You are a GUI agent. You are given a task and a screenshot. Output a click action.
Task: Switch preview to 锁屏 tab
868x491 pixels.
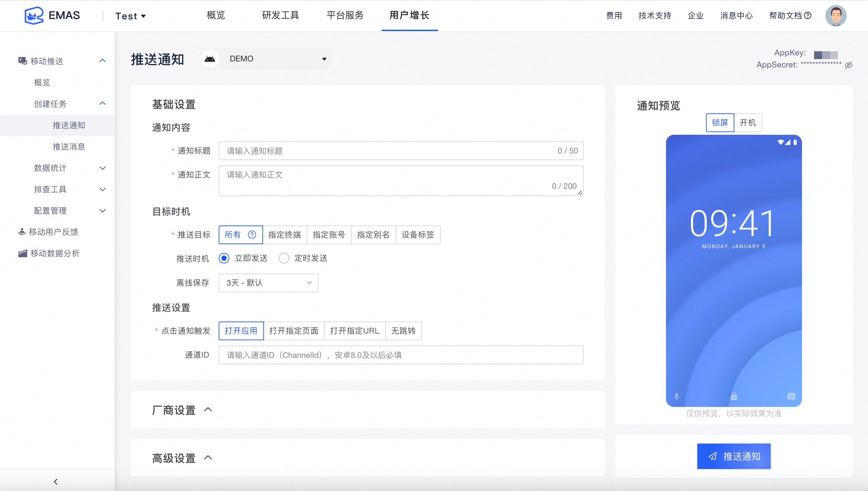pyautogui.click(x=720, y=123)
